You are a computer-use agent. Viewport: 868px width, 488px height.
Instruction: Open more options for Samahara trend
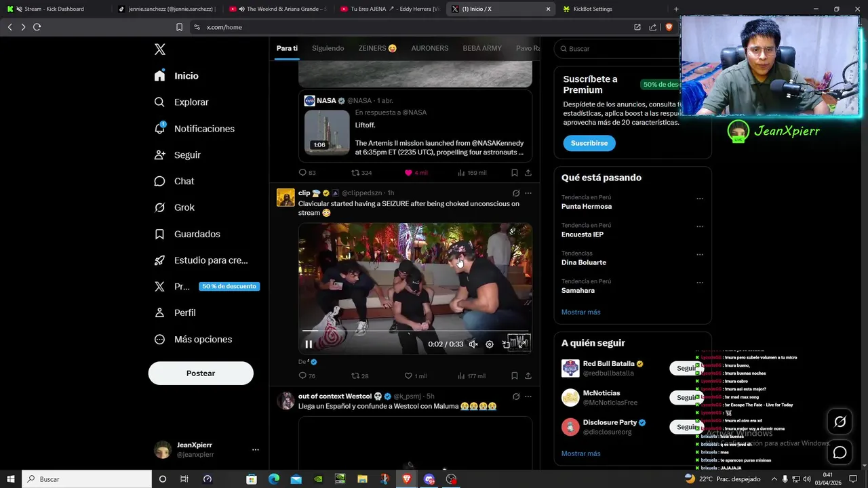pyautogui.click(x=700, y=283)
